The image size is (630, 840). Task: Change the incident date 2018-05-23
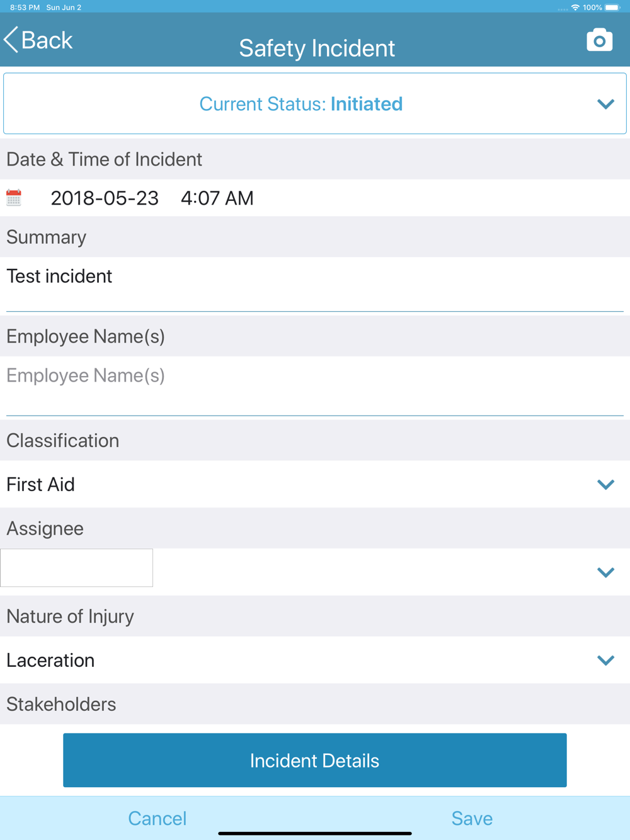[x=105, y=198]
